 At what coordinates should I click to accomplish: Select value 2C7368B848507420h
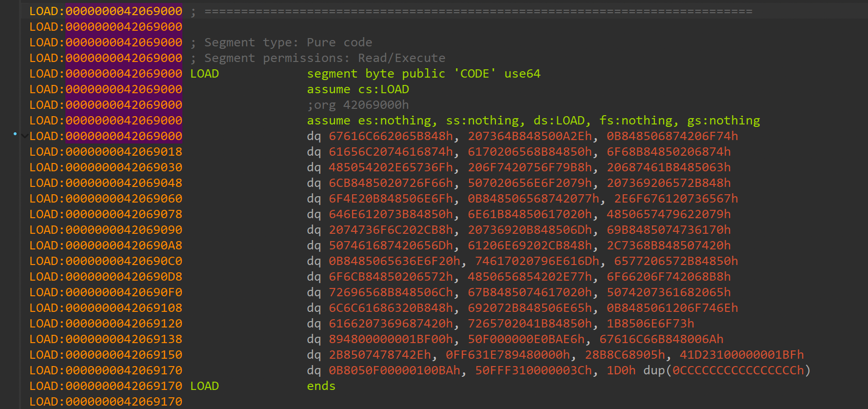coord(669,245)
